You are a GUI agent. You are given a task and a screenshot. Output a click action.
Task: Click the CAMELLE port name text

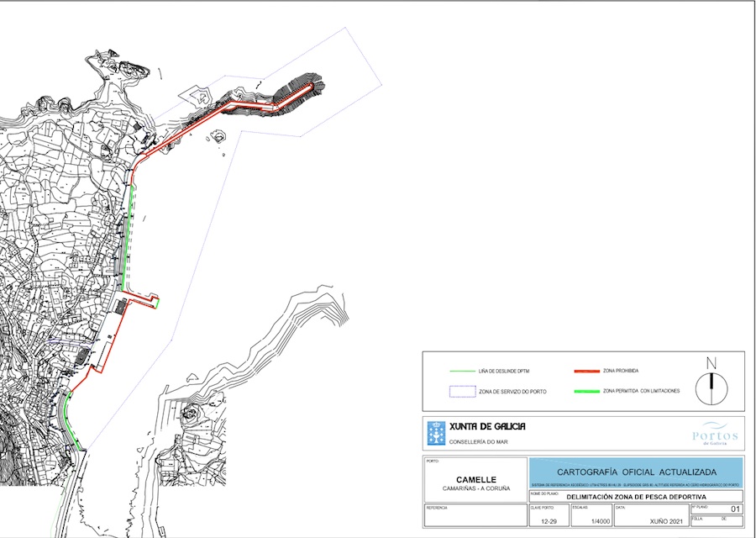click(475, 480)
